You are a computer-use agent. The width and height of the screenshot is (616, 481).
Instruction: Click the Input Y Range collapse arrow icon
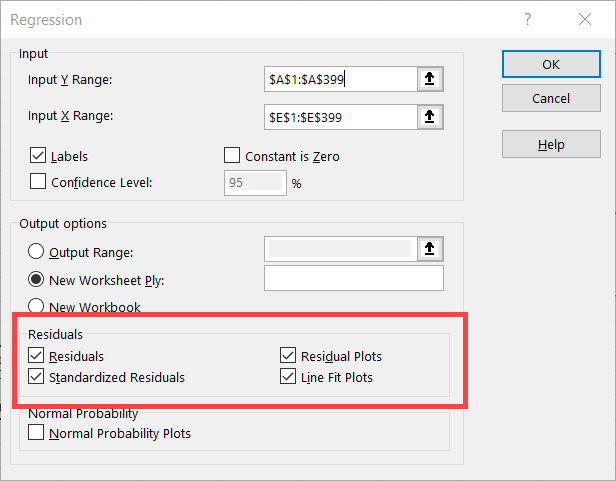[x=430, y=79]
